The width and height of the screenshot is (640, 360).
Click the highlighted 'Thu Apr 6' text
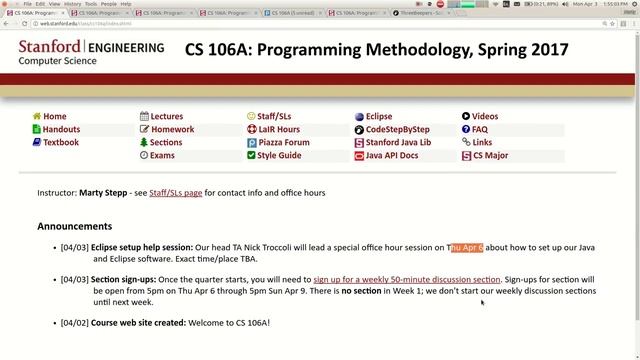(467, 248)
